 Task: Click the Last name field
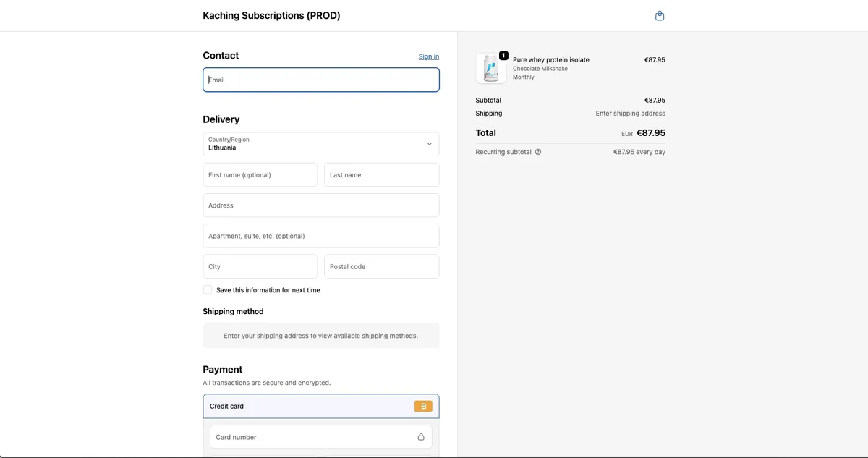(382, 174)
